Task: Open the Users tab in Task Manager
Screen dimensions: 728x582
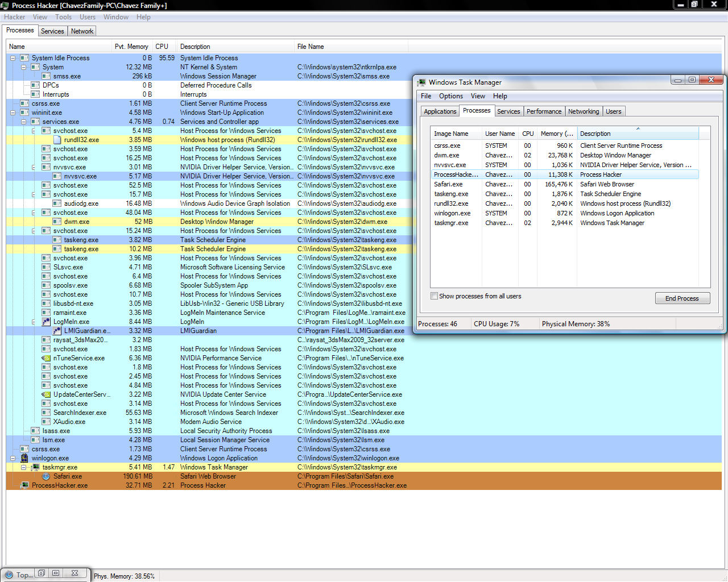Action: [614, 111]
